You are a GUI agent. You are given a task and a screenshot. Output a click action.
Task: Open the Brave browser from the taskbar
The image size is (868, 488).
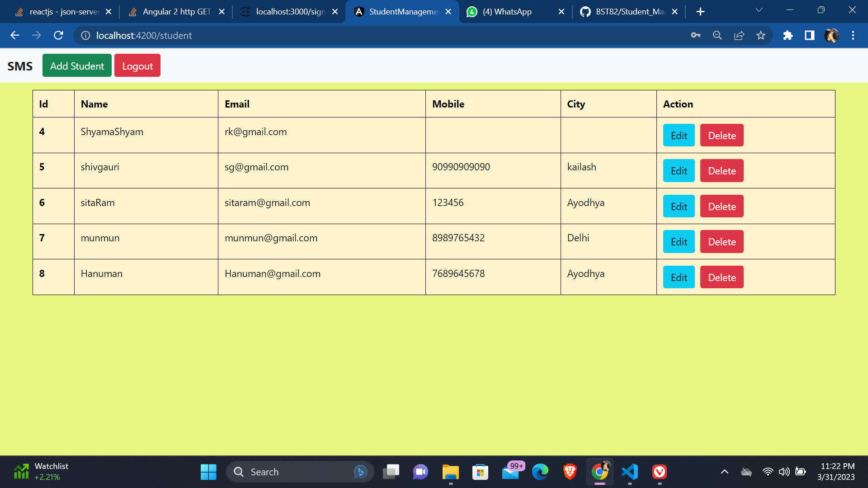click(570, 472)
